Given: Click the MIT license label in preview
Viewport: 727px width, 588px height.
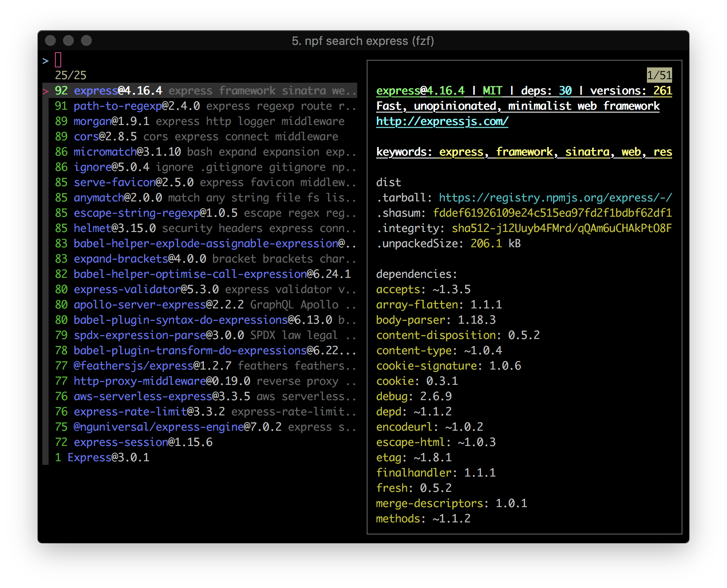Looking at the screenshot, I should (492, 90).
